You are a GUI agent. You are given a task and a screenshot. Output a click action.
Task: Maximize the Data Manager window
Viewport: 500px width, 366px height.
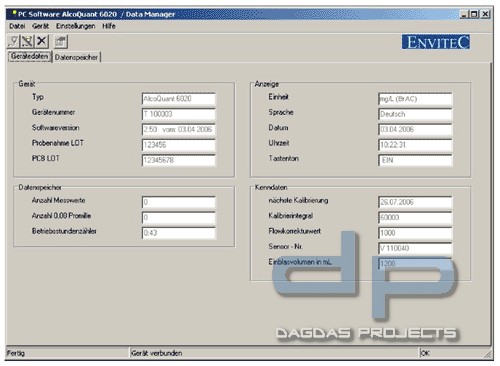click(474, 14)
